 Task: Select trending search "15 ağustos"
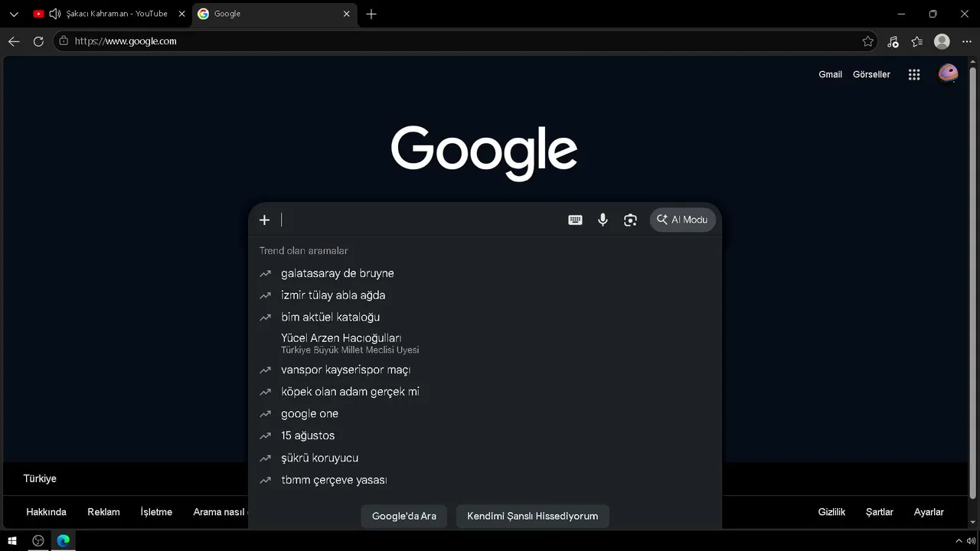[x=485, y=435]
